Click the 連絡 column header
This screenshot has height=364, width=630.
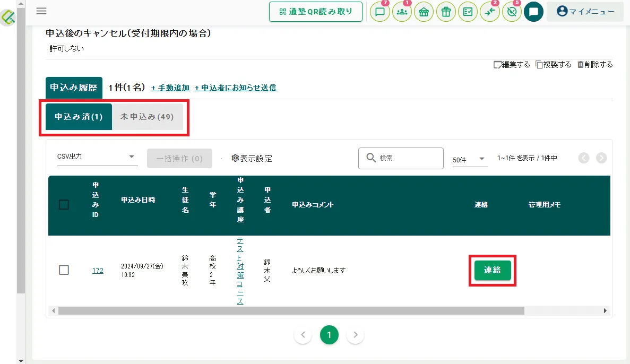coord(481,204)
